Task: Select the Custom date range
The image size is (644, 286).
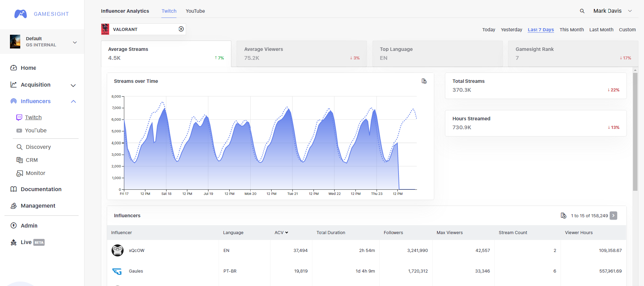Action: (627, 30)
